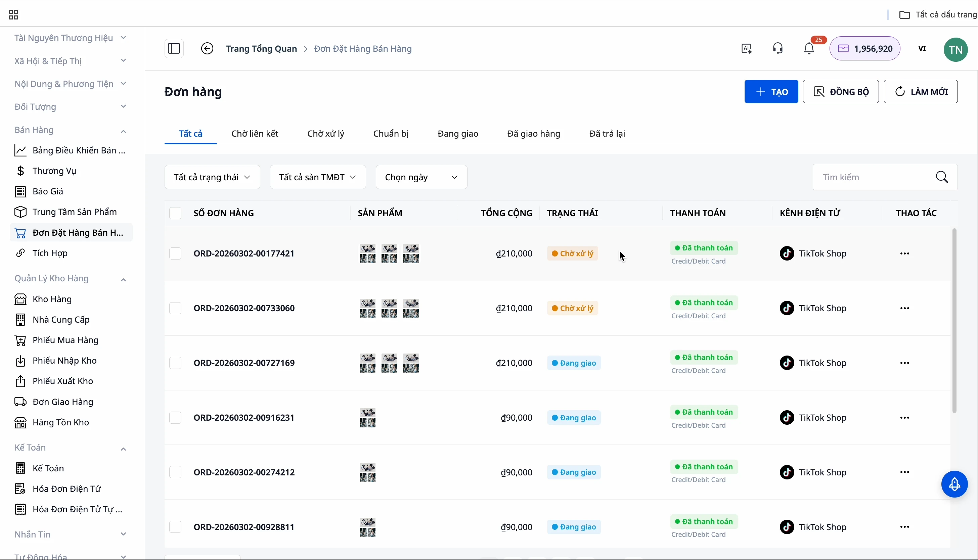Open the Tất cả trạng thái dropdown
The height and width of the screenshot is (560, 978).
click(212, 177)
